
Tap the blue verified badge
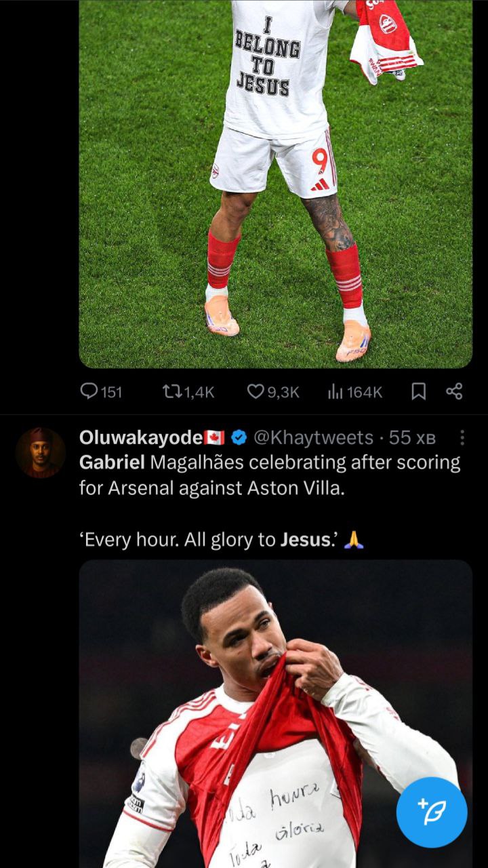[239, 438]
